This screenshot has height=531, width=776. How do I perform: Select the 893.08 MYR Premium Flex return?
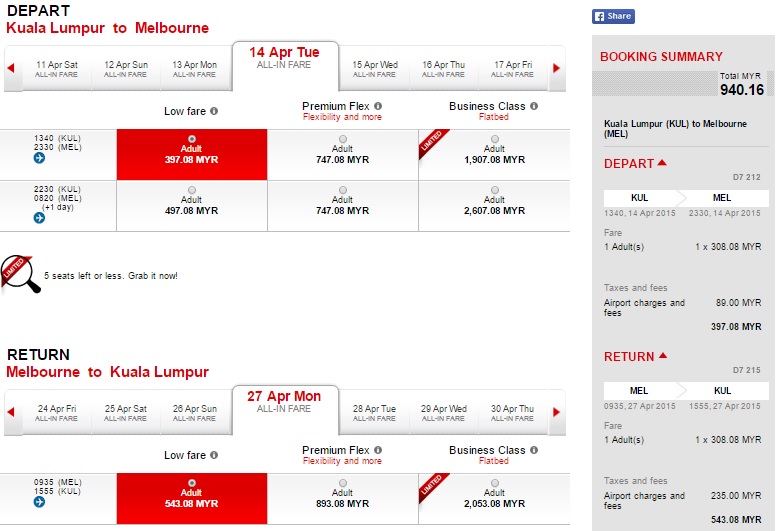point(342,483)
